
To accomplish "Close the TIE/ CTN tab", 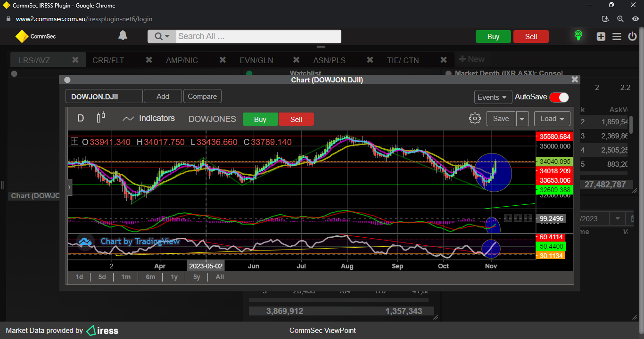I will point(444,60).
